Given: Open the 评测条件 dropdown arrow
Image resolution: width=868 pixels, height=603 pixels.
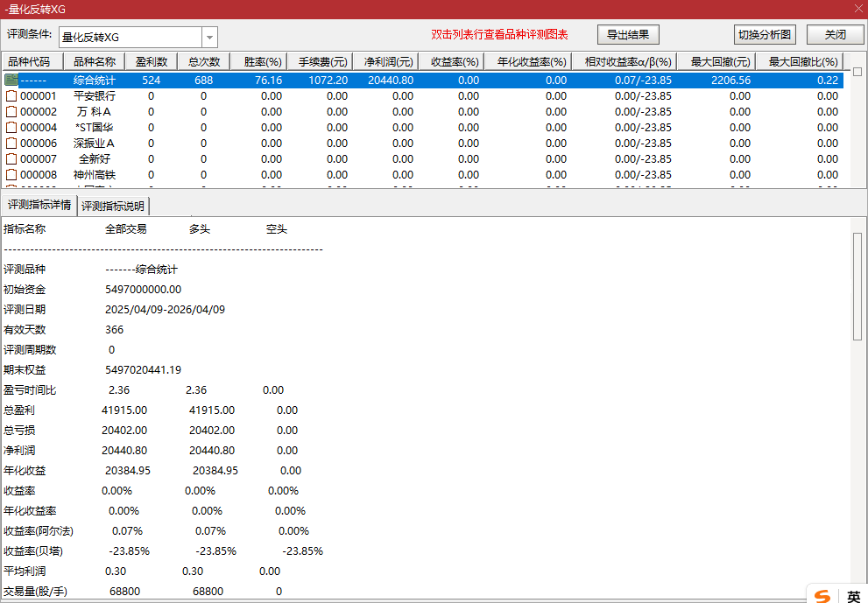Looking at the screenshot, I should coord(209,37).
